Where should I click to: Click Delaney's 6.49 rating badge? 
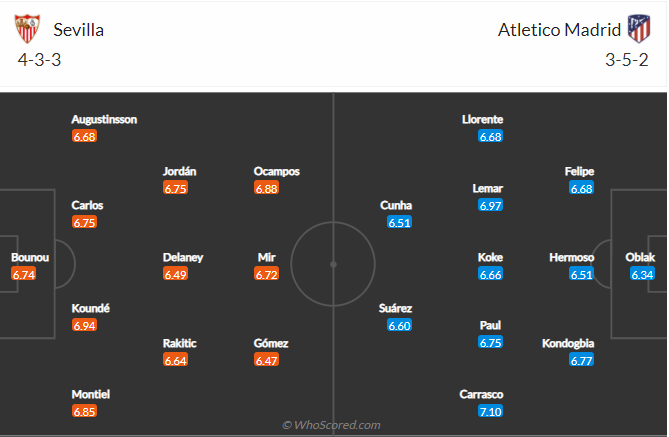(x=175, y=274)
